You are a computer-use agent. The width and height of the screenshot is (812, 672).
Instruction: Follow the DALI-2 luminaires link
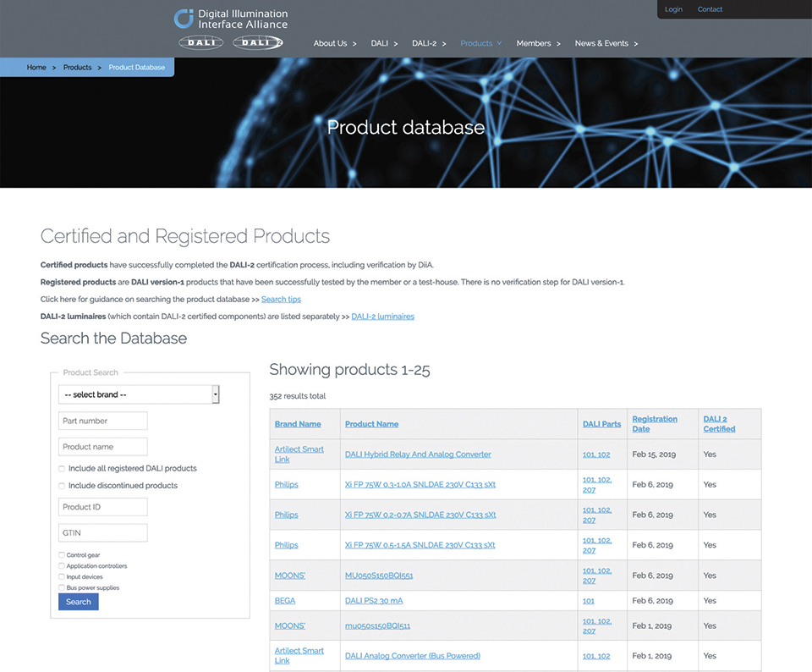382,317
